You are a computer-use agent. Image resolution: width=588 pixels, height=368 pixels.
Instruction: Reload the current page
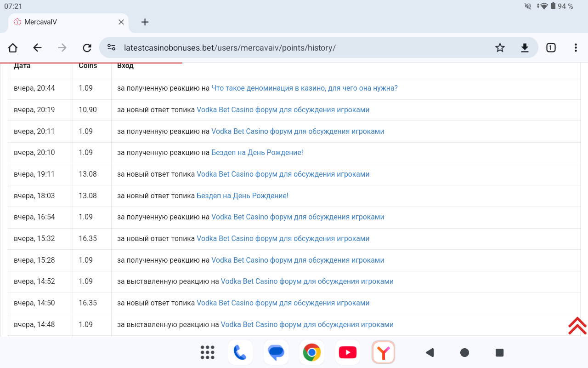point(87,48)
